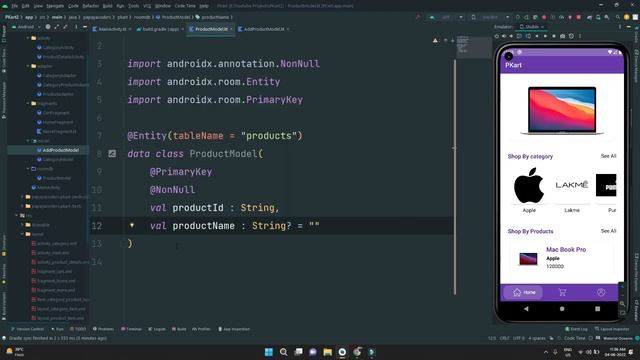The width and height of the screenshot is (640, 360).
Task: Open the Refactor menu
Action: click(90, 6)
